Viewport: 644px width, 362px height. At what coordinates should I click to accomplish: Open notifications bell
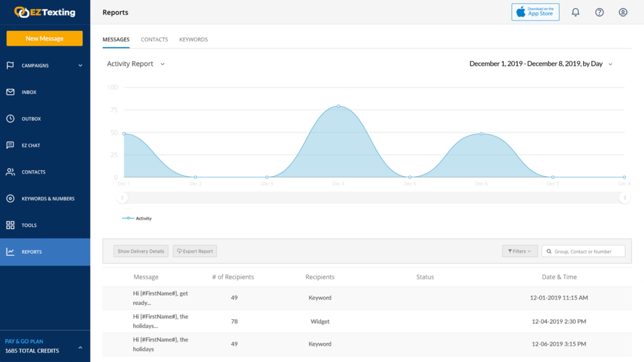coord(575,13)
